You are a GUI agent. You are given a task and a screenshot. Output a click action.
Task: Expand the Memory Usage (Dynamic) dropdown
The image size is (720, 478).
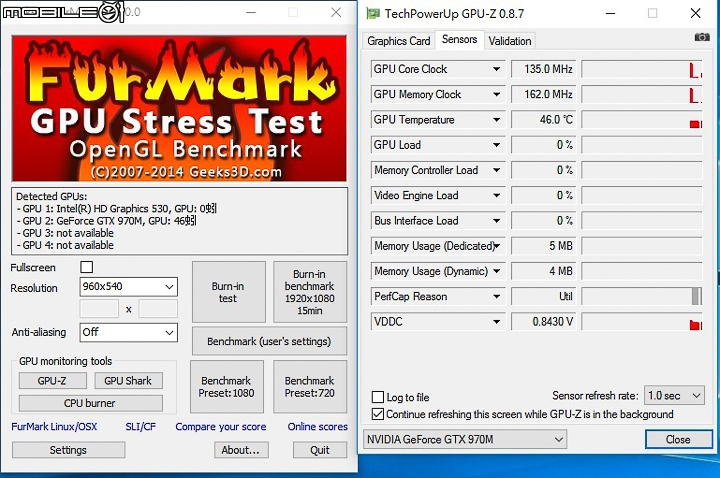[x=496, y=271]
